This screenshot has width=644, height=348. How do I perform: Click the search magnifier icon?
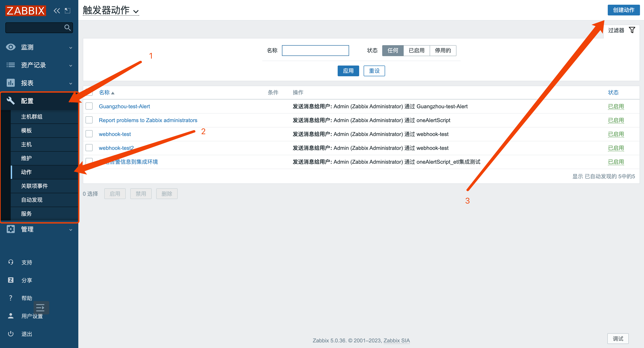click(x=67, y=28)
